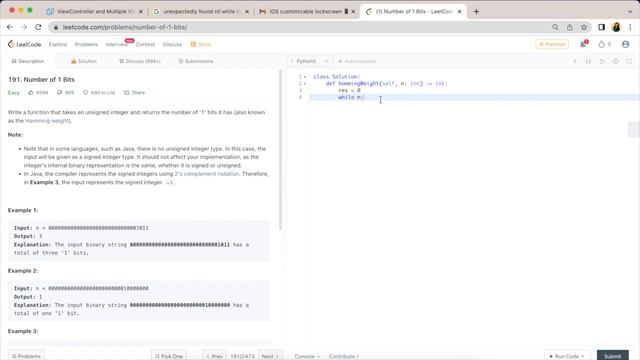Bookmark this page with the star icon
This screenshot has width=640, height=360.
click(584, 27)
